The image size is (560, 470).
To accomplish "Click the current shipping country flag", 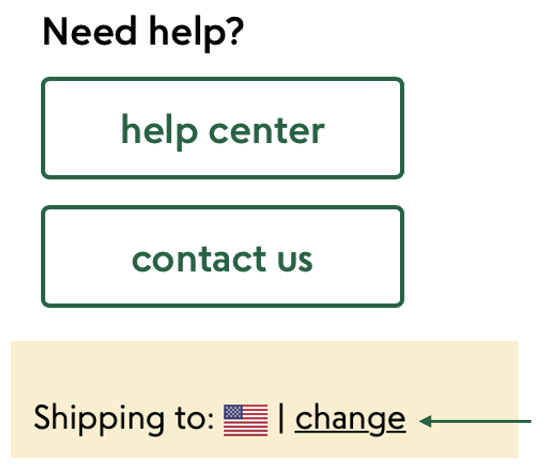I will click(246, 420).
